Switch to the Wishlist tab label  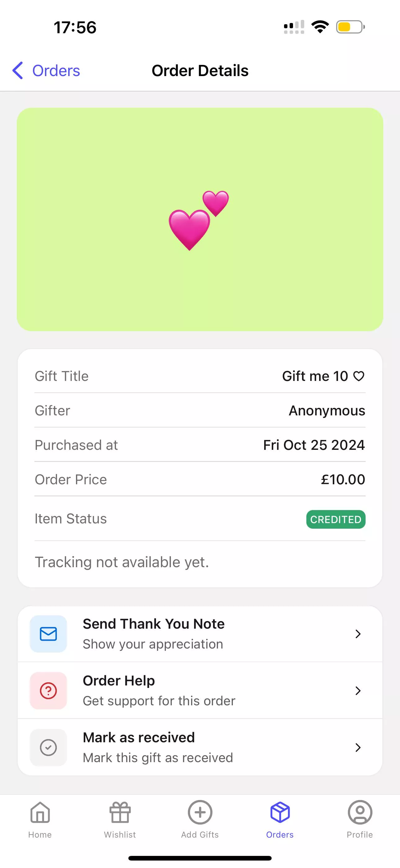(120, 835)
